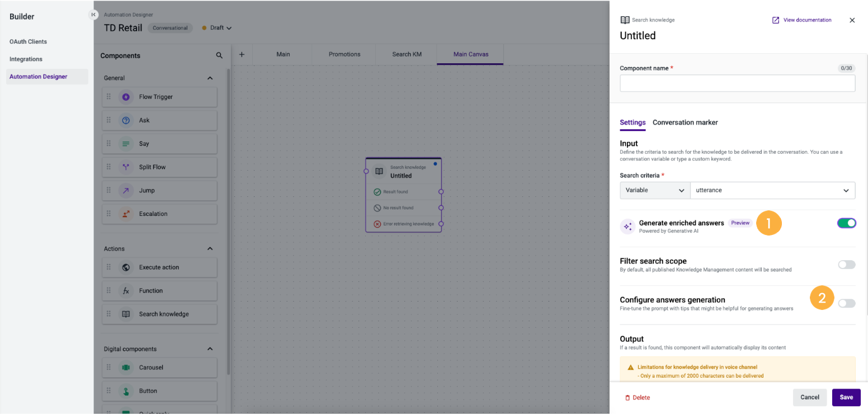Viewport: 868px width, 414px height.
Task: Click the Cancel button
Action: 809,397
